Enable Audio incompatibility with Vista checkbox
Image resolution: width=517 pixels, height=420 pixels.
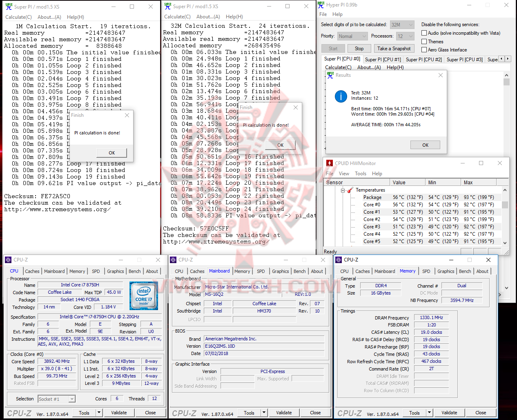tap(424, 33)
